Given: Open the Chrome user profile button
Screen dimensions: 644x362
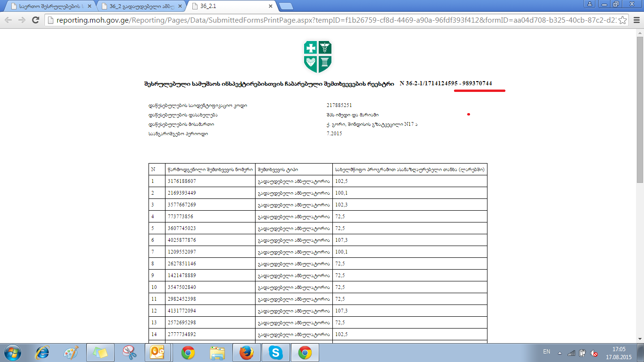Looking at the screenshot, I should click(x=590, y=4).
